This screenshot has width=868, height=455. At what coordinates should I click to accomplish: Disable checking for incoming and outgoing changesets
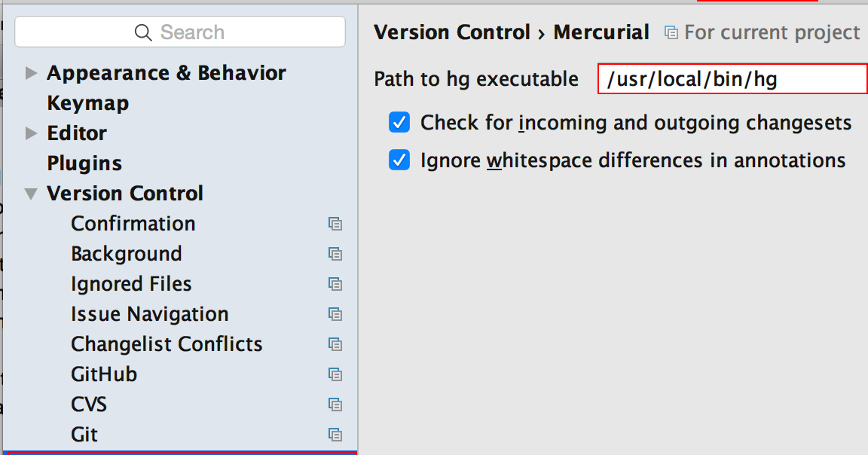click(x=399, y=122)
